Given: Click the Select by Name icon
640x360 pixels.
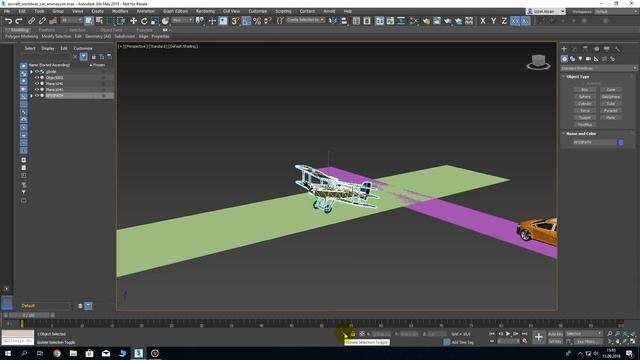Looking at the screenshot, I should click(99, 21).
